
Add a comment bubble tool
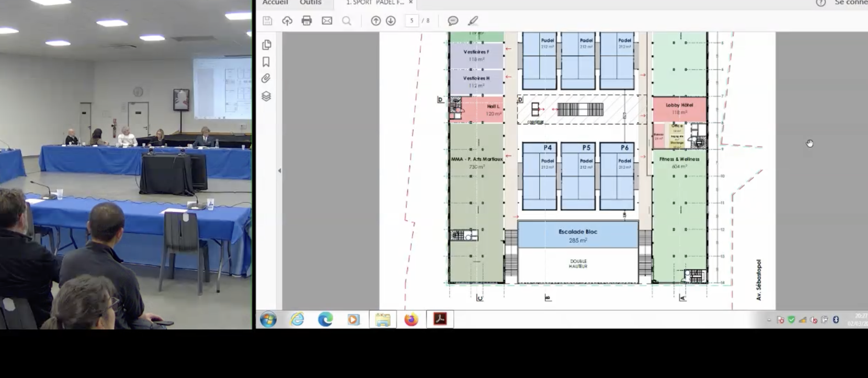[453, 21]
